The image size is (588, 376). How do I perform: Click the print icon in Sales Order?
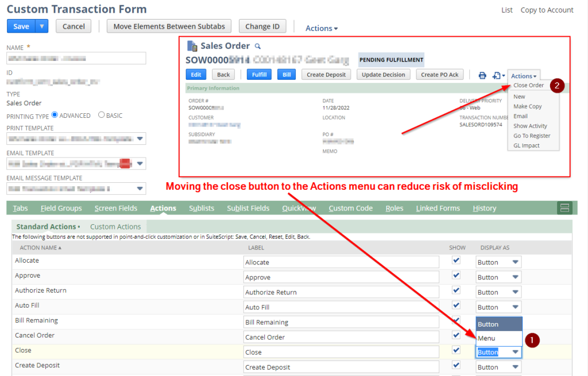click(482, 75)
